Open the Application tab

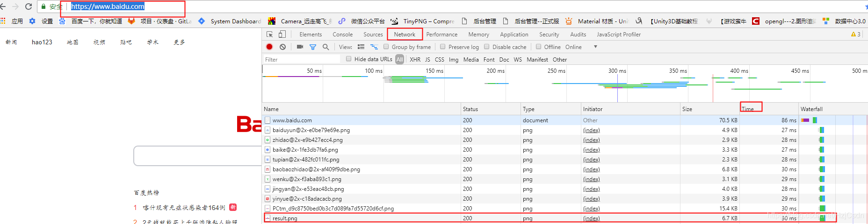(514, 34)
